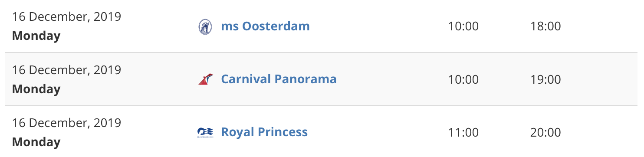Click the Holland America logo beside ms Oosterdam

tap(205, 27)
